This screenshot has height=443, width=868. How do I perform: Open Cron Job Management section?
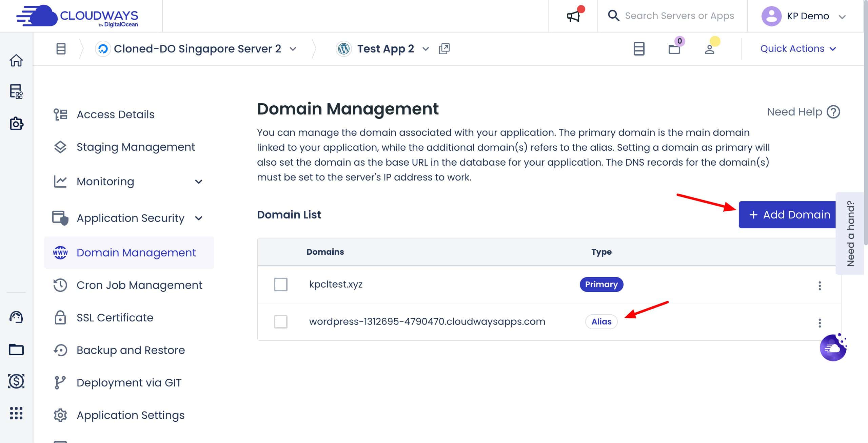139,285
